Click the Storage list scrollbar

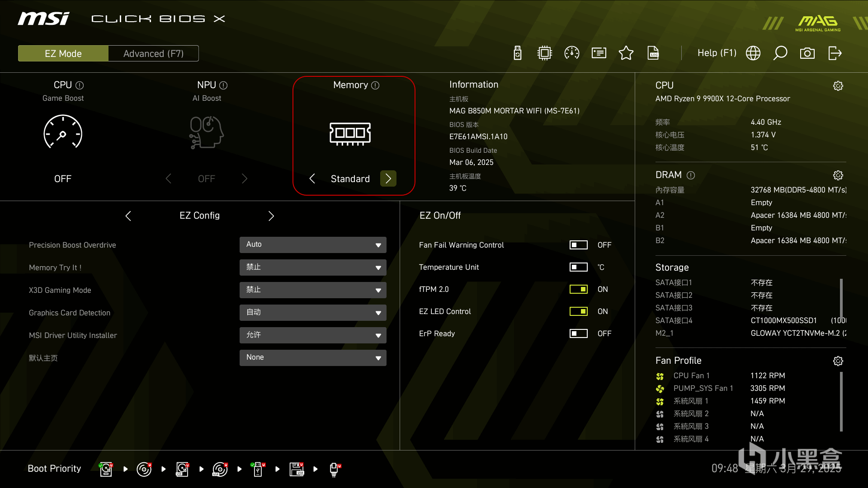tap(841, 298)
